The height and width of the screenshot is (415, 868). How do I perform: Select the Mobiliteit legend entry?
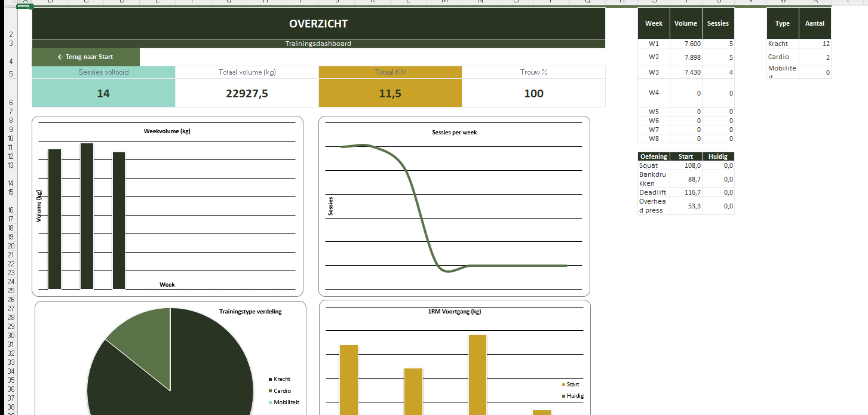[286, 402]
